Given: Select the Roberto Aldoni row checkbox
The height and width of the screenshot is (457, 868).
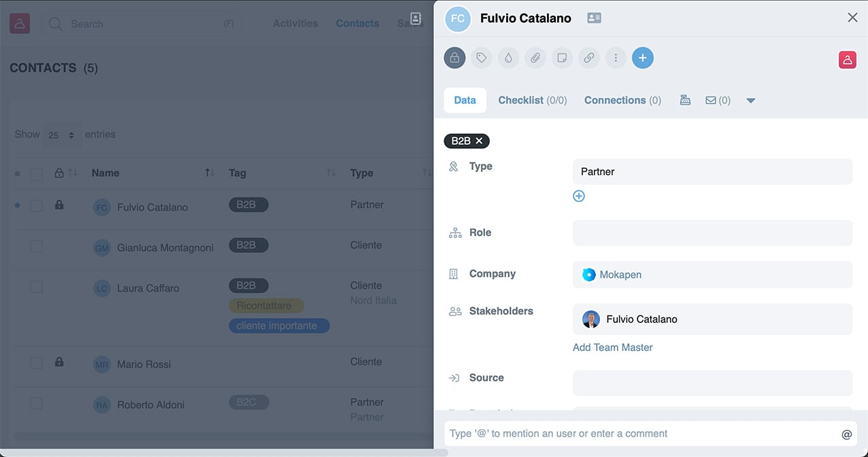Looking at the screenshot, I should (36, 403).
